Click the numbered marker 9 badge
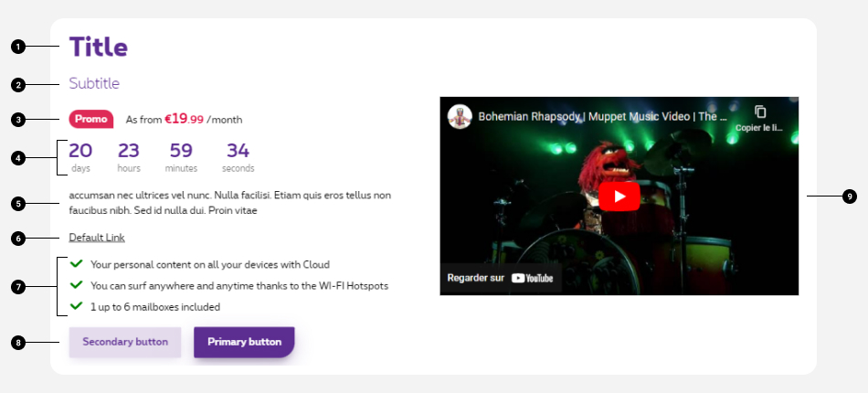The image size is (868, 393). tap(850, 196)
